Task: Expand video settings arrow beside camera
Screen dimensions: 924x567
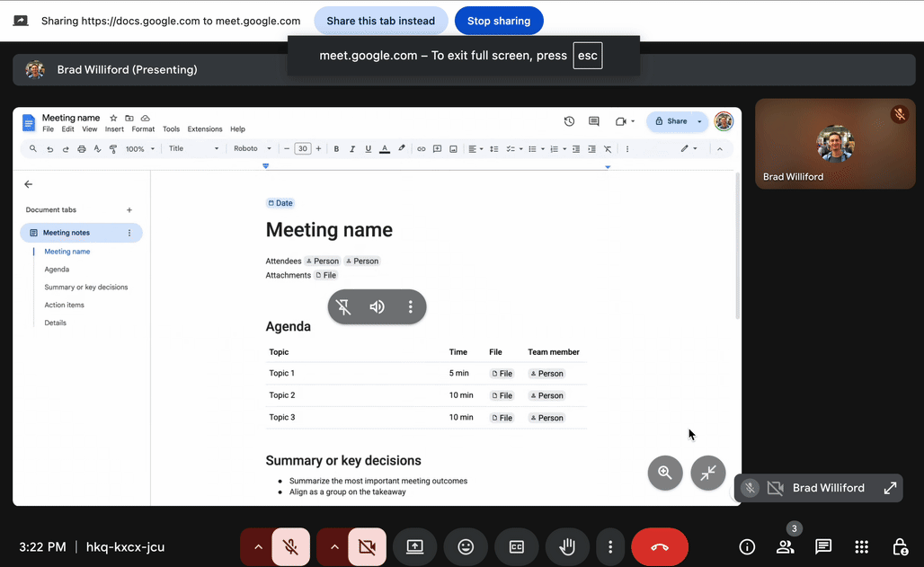Action: click(334, 546)
